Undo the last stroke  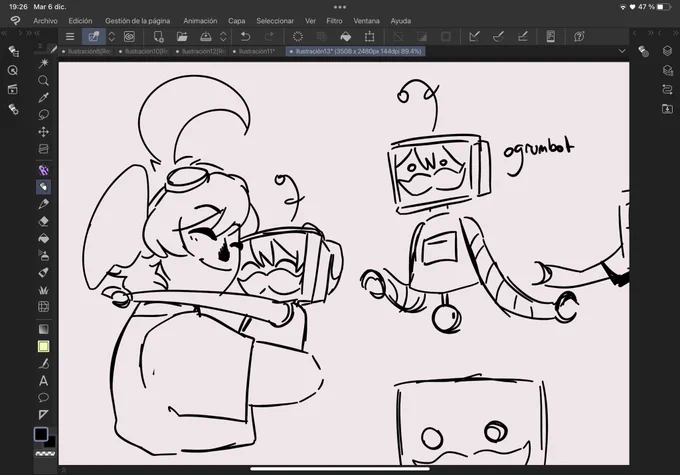245,37
